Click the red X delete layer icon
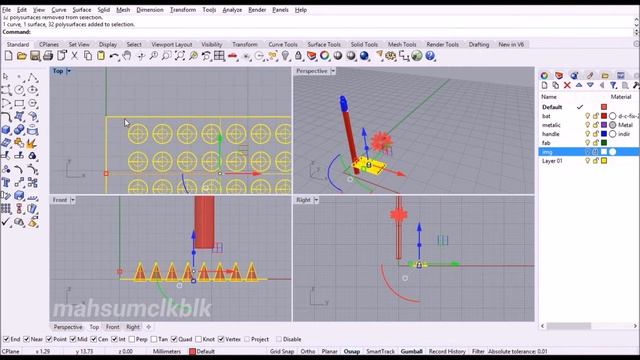Screen dimensions: 640x360 (x=567, y=85)
